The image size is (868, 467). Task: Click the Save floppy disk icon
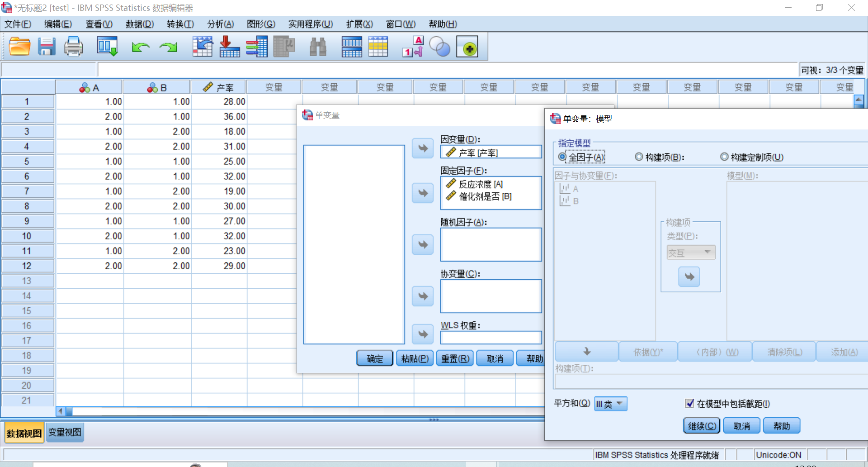point(46,47)
